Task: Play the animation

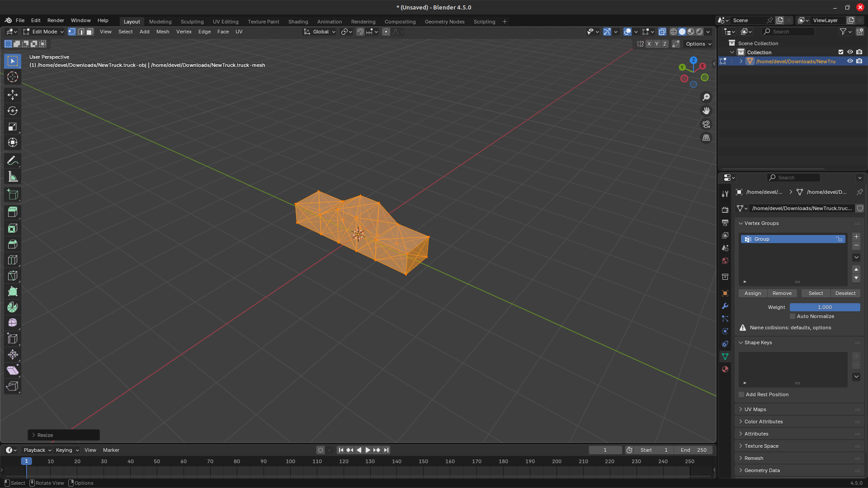Action: tap(368, 450)
